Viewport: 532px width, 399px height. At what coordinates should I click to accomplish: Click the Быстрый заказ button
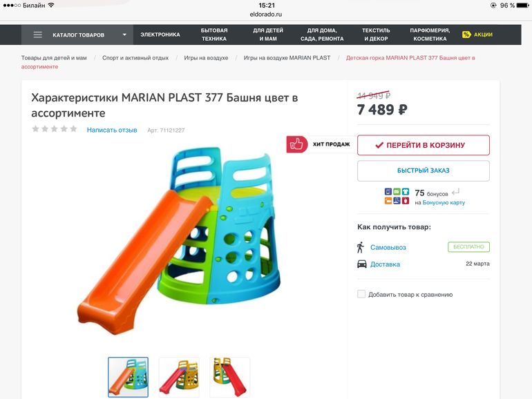tap(424, 171)
